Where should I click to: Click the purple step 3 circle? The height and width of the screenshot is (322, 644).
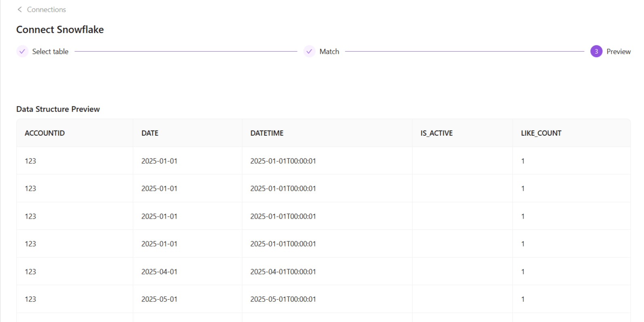click(596, 51)
